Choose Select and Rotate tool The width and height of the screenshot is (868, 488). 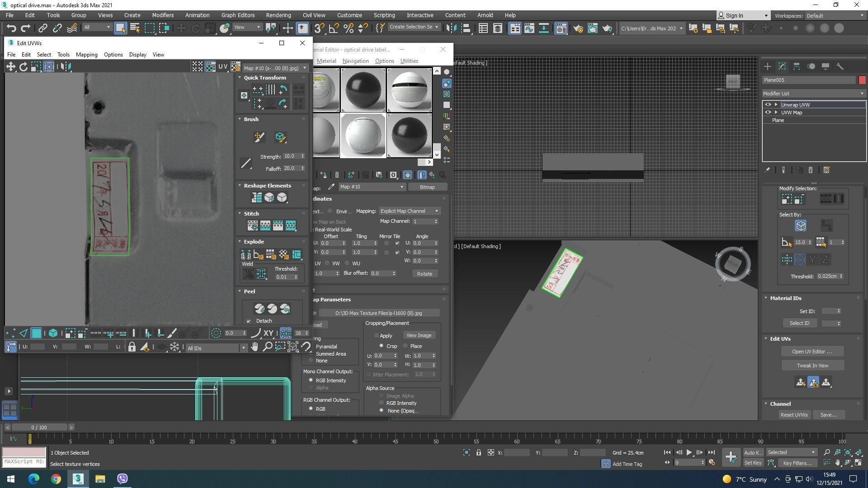click(195, 28)
